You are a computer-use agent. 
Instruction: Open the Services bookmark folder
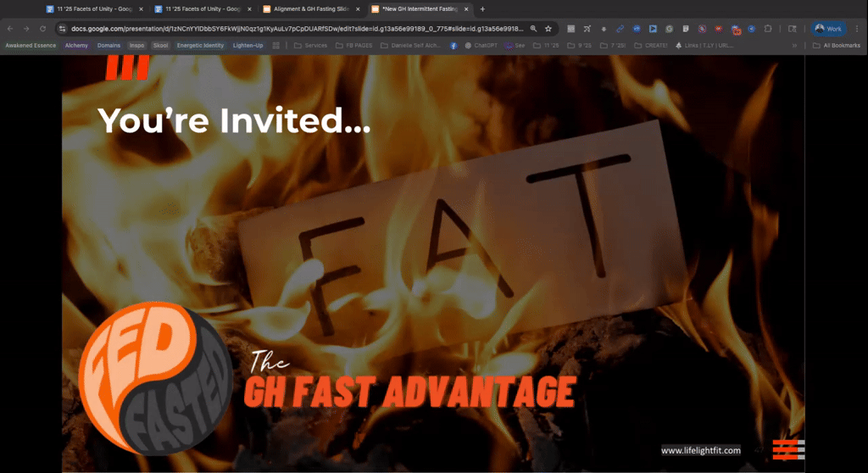(x=310, y=46)
